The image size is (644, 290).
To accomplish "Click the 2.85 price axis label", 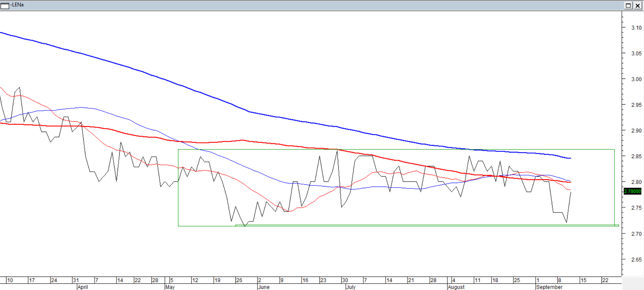I will (x=636, y=156).
